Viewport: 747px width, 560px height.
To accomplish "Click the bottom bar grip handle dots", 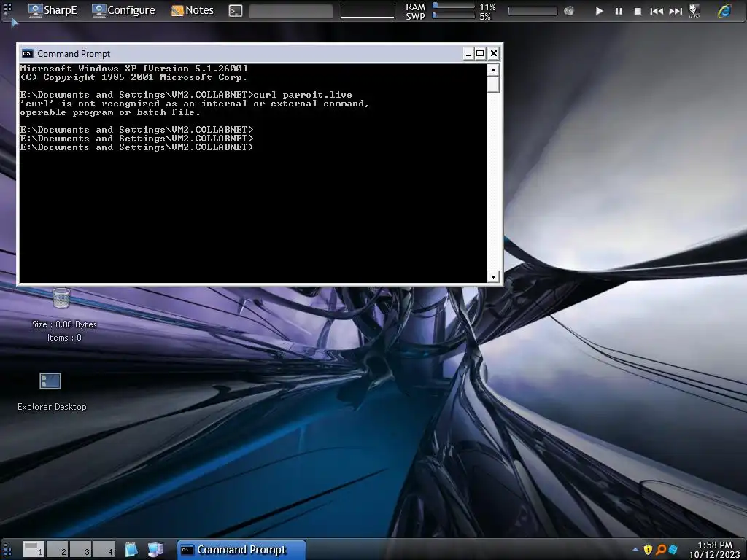I will tap(7, 549).
